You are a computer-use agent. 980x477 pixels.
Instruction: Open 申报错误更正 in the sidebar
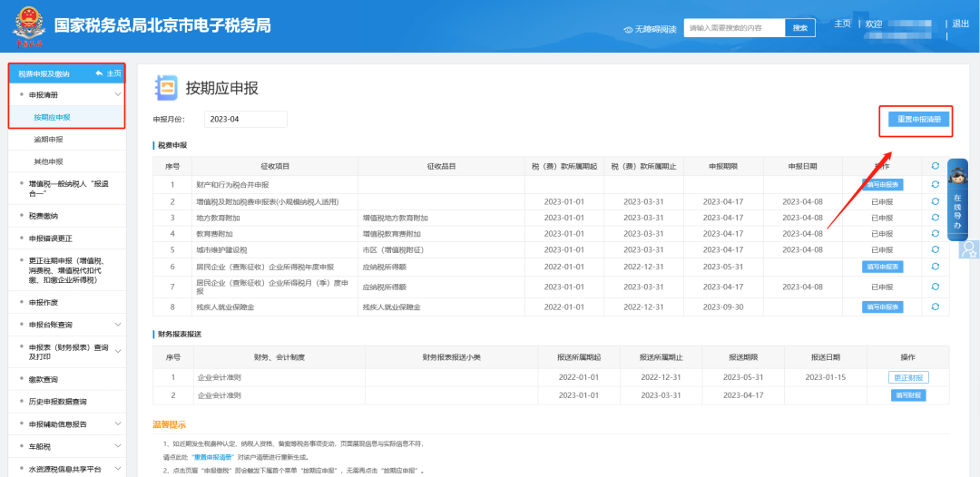52,238
